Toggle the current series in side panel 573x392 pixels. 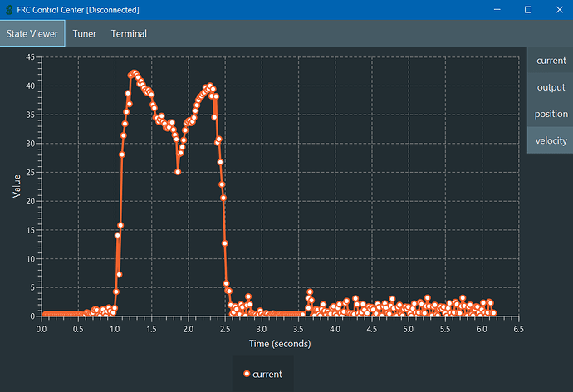551,61
